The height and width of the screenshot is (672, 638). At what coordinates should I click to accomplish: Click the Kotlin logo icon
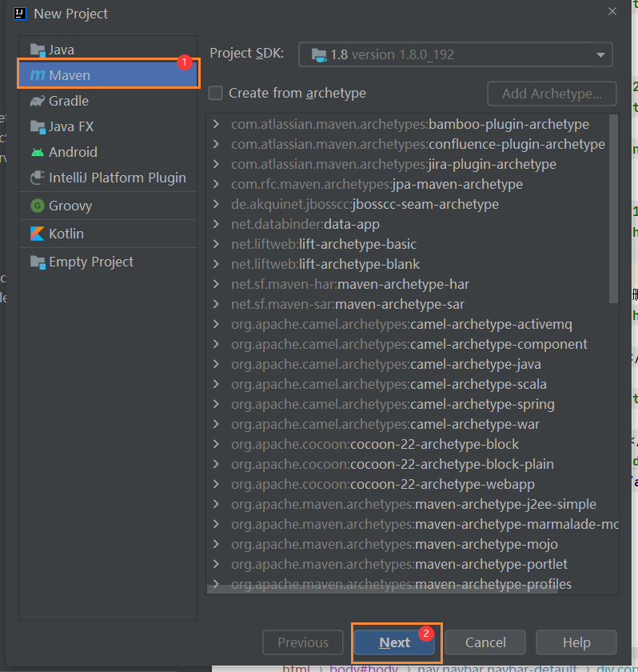[38, 234]
